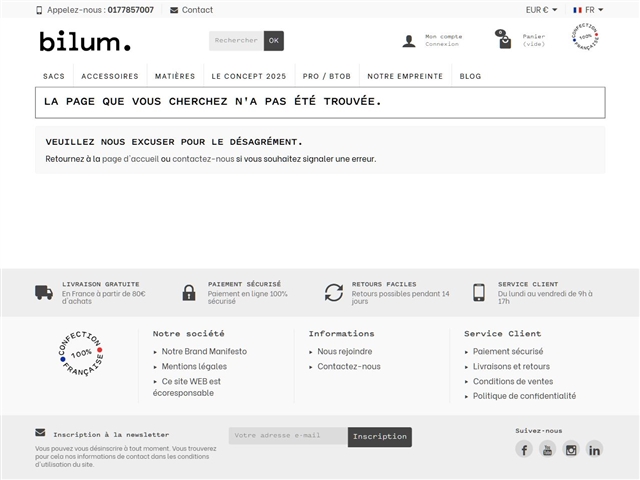640x480 pixels.
Task: Open the LinkedIn social icon
Action: pyautogui.click(x=594, y=449)
